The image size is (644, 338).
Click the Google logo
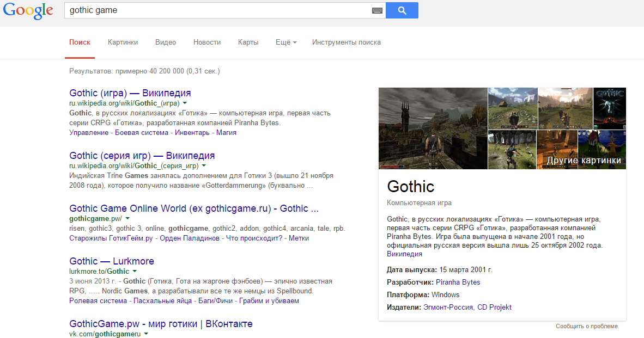(28, 11)
